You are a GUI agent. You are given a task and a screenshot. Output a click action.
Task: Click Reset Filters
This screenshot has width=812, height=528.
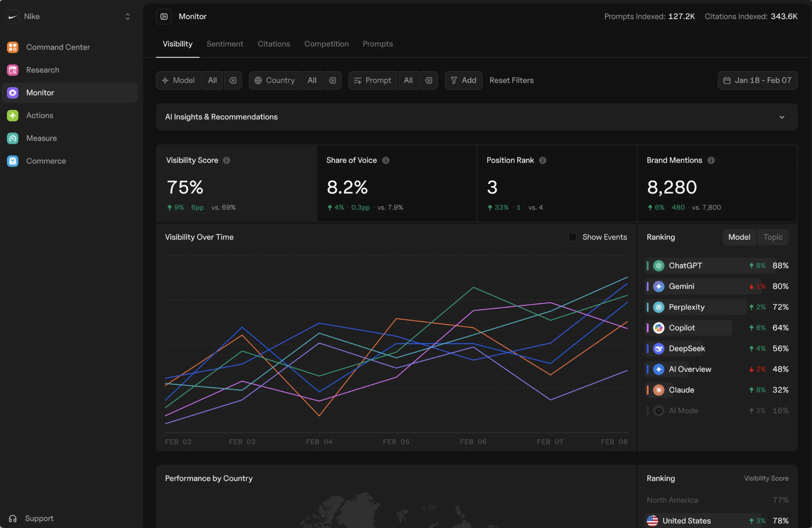(512, 80)
